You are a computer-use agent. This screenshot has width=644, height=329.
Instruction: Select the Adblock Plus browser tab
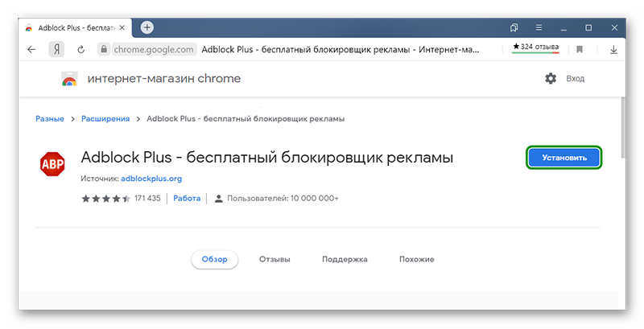click(75, 28)
